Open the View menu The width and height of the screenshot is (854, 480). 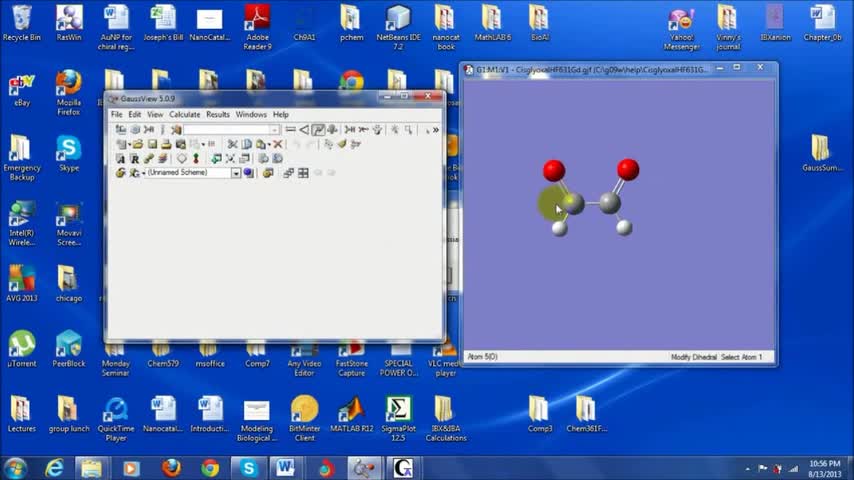[x=155, y=114]
